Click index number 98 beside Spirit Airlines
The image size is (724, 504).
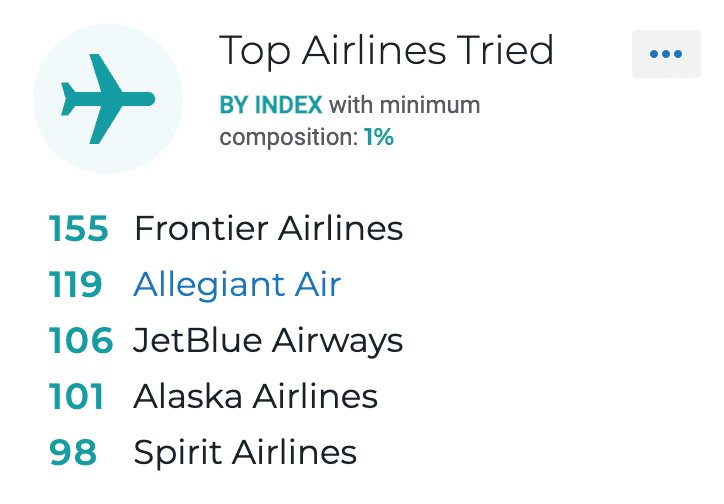[73, 453]
